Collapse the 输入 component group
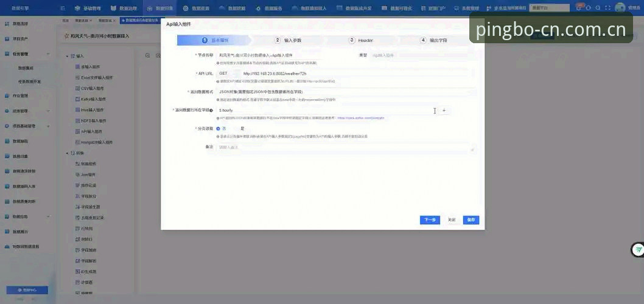Screen dimensions: 644x304 pyautogui.click(x=67, y=56)
